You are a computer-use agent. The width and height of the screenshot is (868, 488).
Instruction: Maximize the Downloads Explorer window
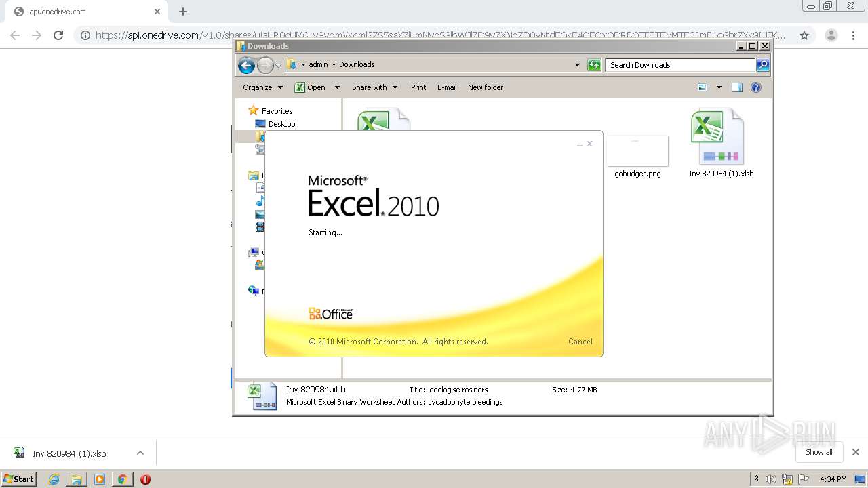[752, 46]
